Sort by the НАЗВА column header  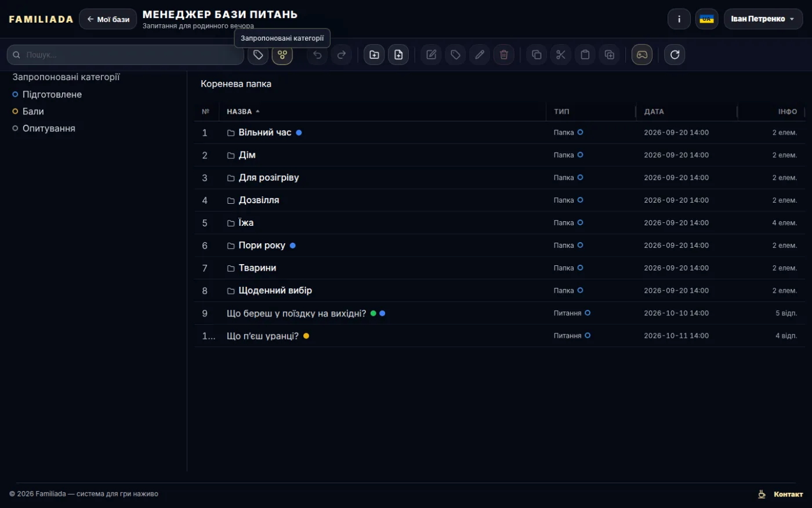(243, 111)
